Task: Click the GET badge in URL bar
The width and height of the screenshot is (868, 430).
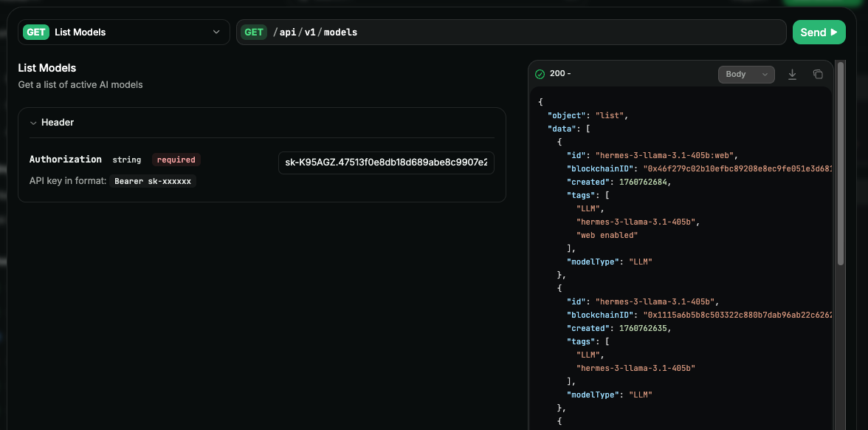Action: pyautogui.click(x=254, y=33)
